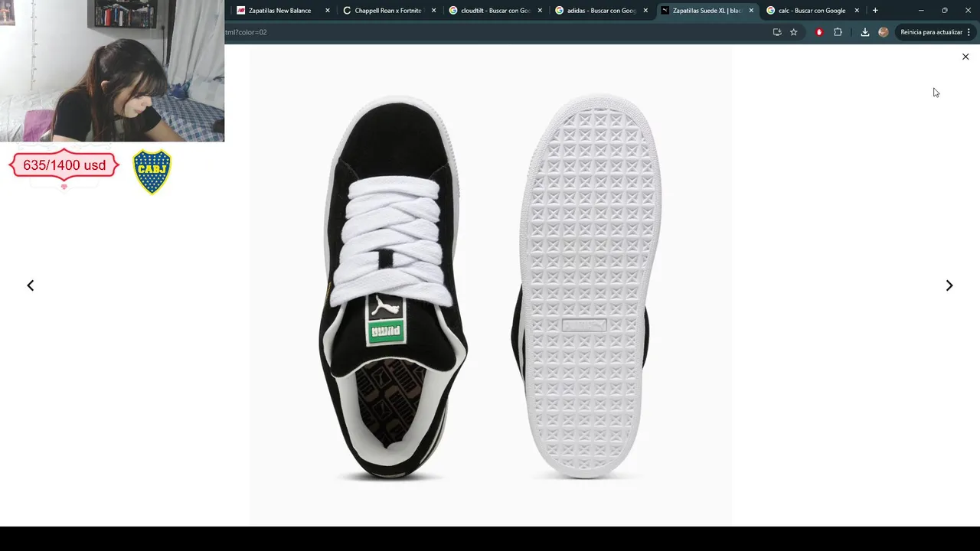The width and height of the screenshot is (980, 551).
Task: Open the extensions puzzle menu
Action: pos(838,32)
